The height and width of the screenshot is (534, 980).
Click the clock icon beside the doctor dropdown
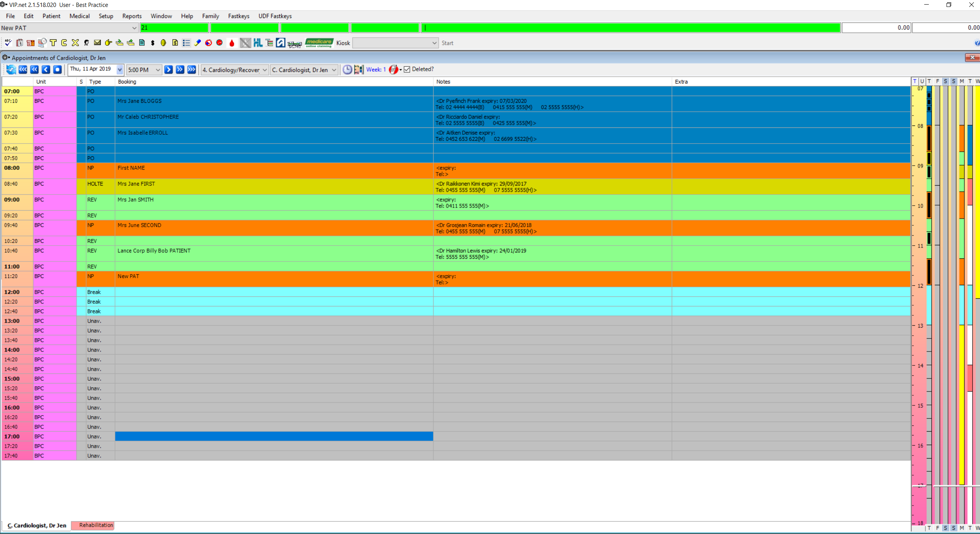[x=347, y=70]
